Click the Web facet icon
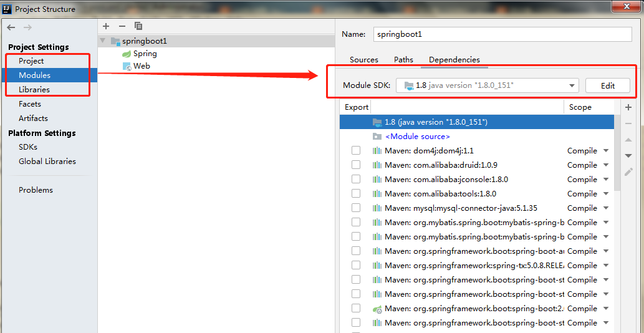Viewport: 644px width, 333px height. coord(127,66)
